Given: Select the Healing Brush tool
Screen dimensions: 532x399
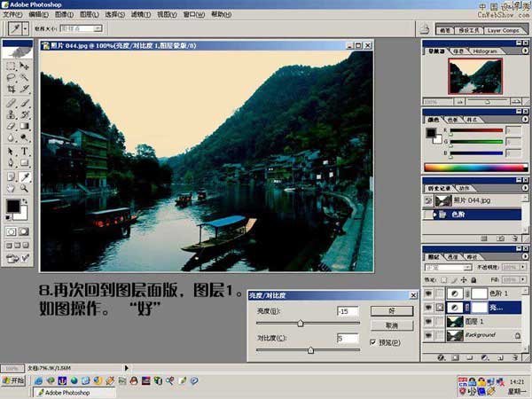Looking at the screenshot, I should [11, 103].
